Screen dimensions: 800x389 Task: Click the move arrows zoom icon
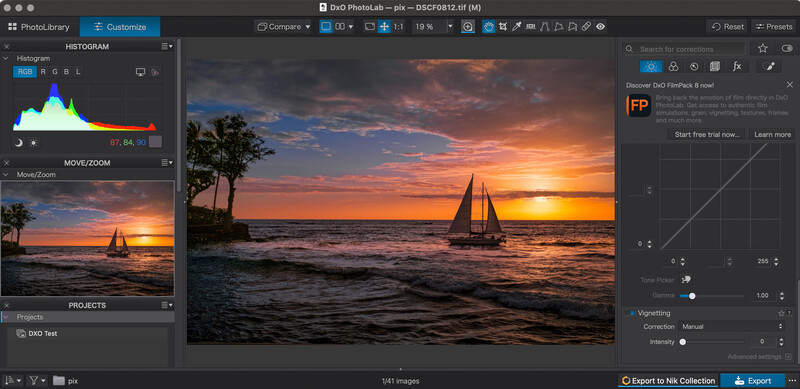tap(384, 27)
